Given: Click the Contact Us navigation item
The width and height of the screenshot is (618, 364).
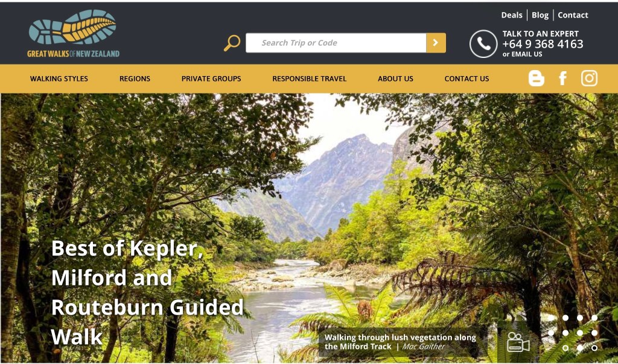Looking at the screenshot, I should 467,78.
